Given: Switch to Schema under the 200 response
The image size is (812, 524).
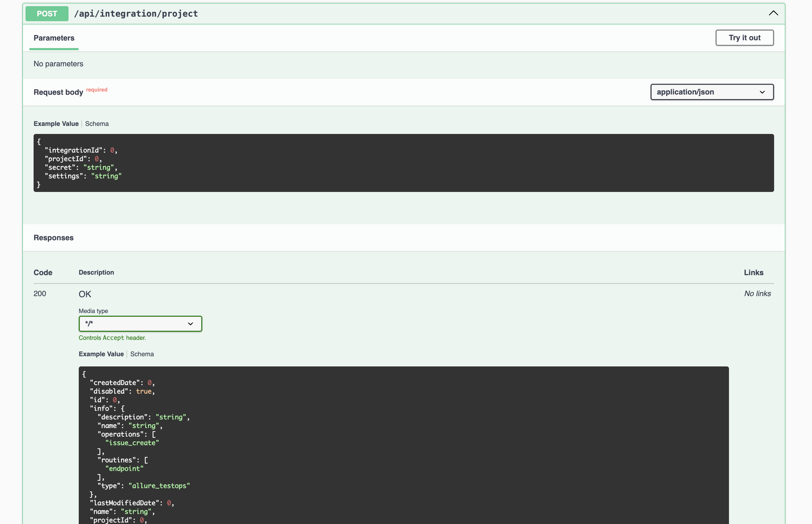Looking at the screenshot, I should (x=142, y=354).
